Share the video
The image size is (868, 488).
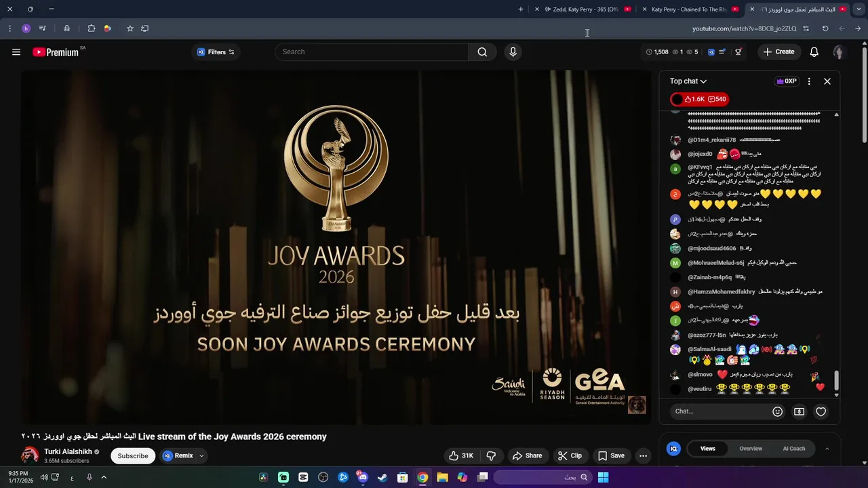527,455
